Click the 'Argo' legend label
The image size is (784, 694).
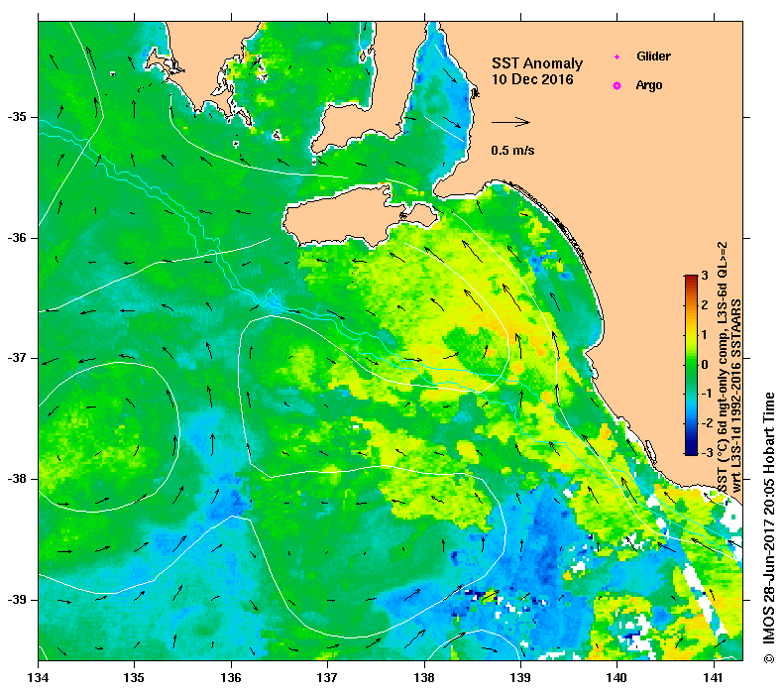(x=649, y=85)
